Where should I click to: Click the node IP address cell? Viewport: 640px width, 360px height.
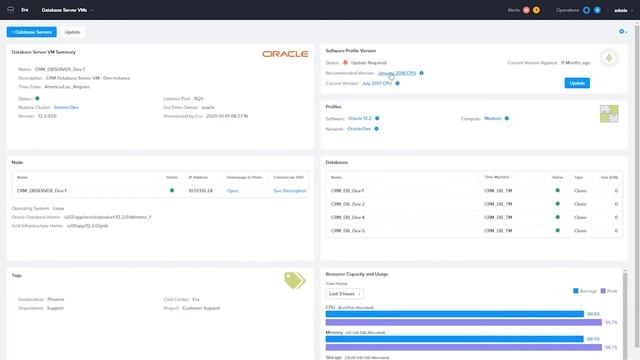(200, 191)
